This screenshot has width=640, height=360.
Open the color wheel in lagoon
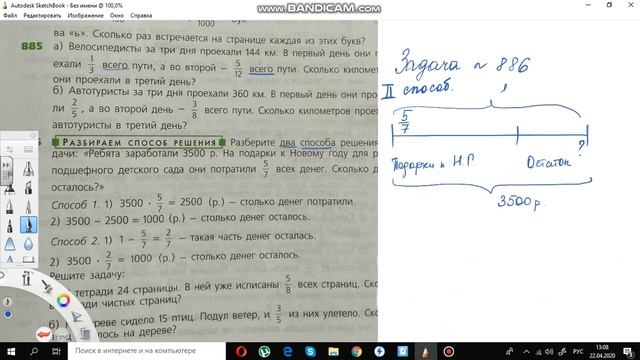[63, 301]
